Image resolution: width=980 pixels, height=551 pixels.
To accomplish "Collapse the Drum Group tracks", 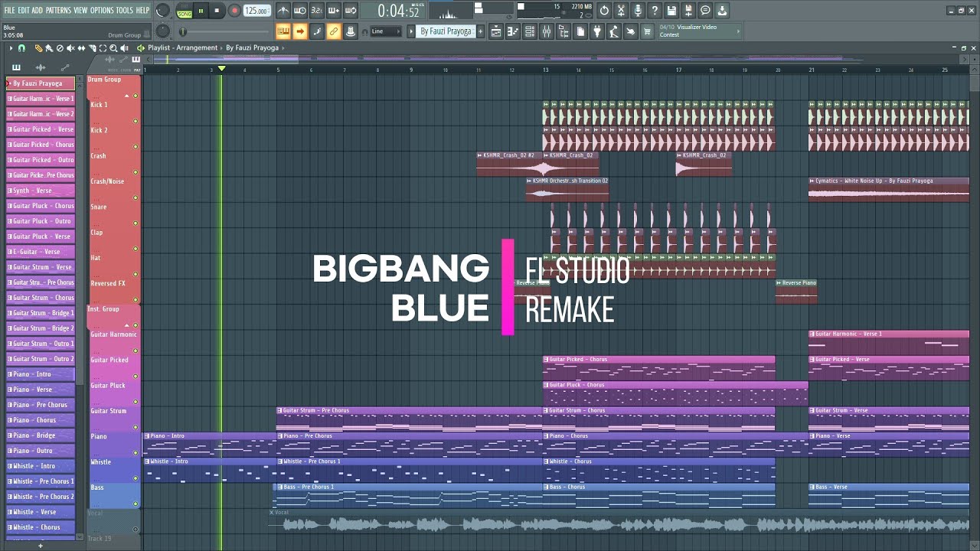I will (x=126, y=96).
